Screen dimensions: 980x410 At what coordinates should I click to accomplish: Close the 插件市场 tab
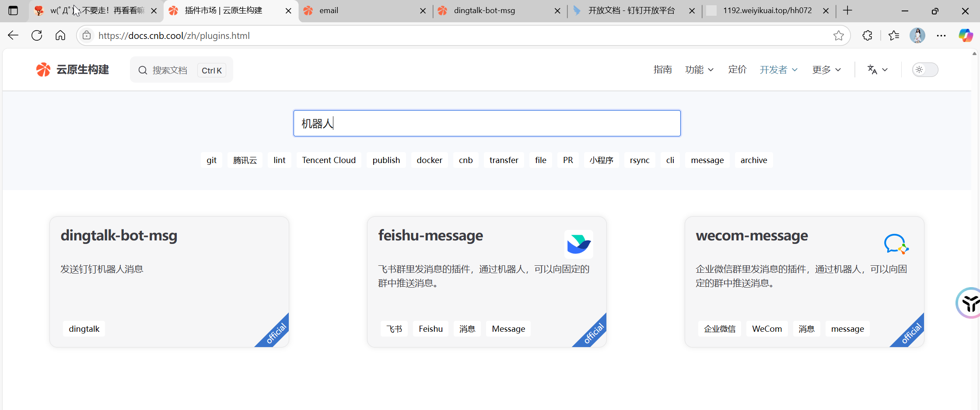(x=288, y=11)
